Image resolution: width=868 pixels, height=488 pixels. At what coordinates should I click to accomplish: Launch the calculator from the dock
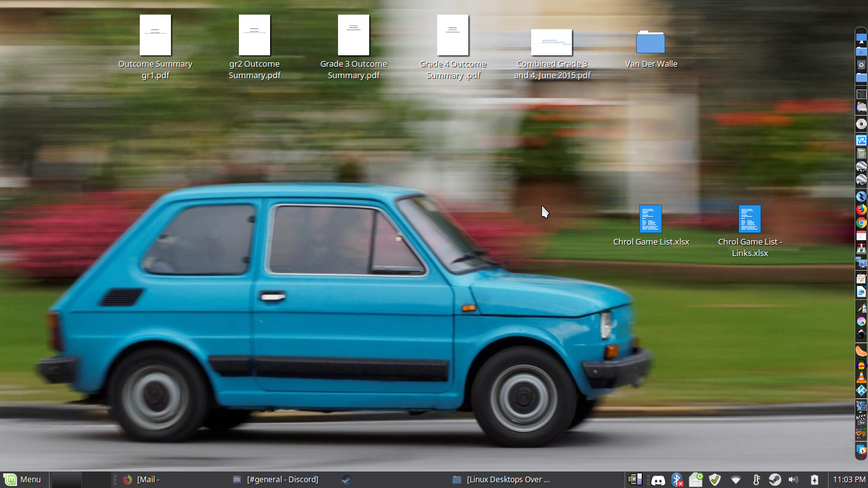pos(862,154)
